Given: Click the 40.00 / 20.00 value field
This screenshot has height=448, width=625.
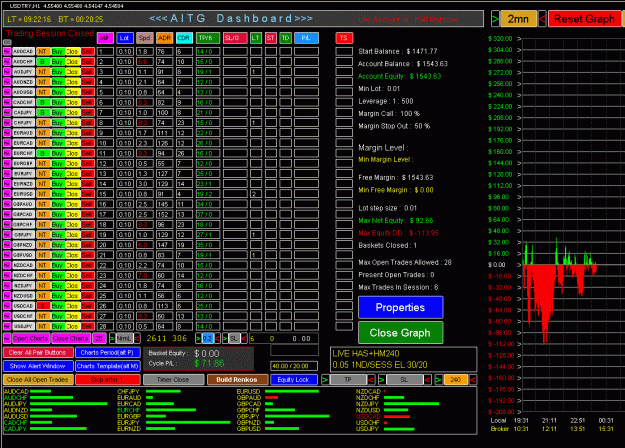Looking at the screenshot, I should point(294,366).
